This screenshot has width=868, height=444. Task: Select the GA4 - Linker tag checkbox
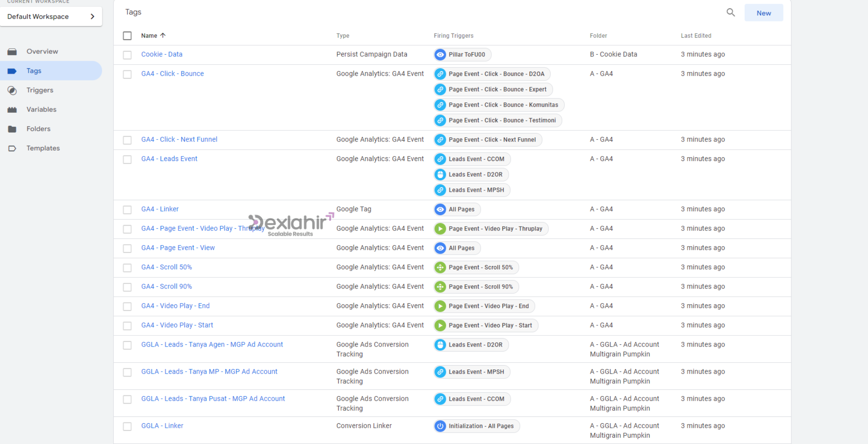pyautogui.click(x=127, y=210)
